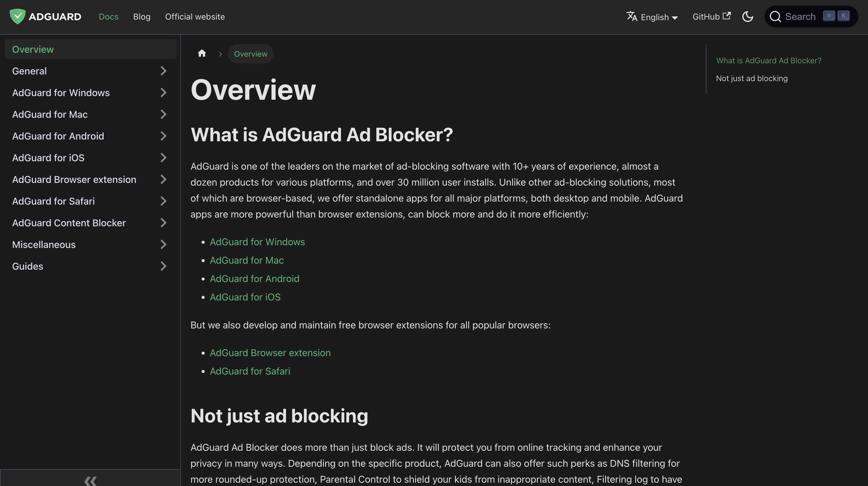Screen dimensions: 868x486
Task: Expand the Guides sidebar chevron
Action: tap(163, 266)
